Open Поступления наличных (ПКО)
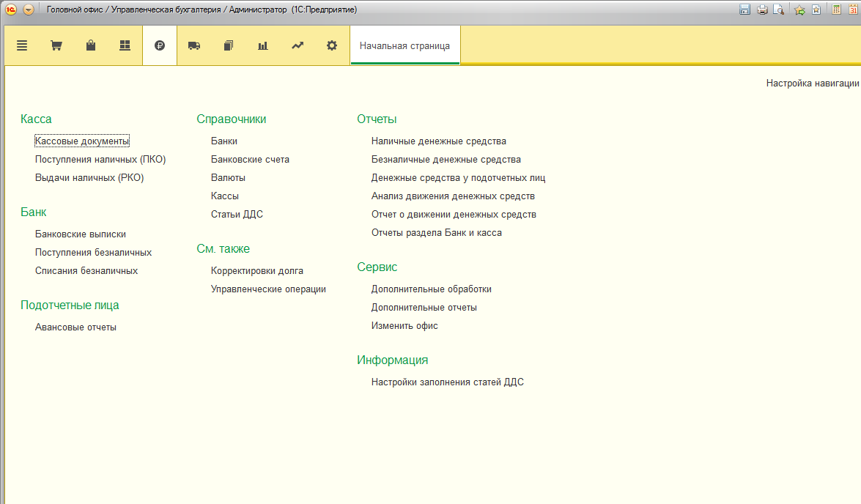The width and height of the screenshot is (861, 504). [100, 159]
